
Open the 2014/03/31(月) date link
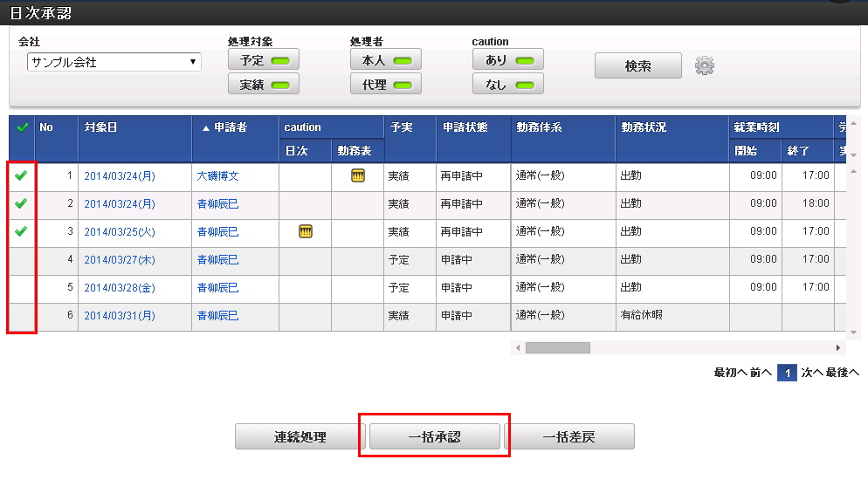[120, 315]
